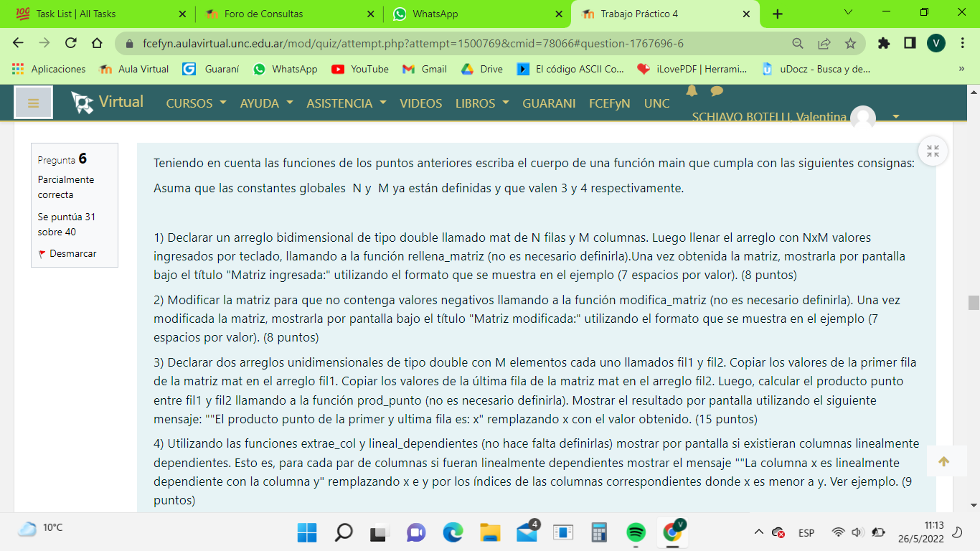Toggle the browser side panel
The height and width of the screenshot is (551, 980).
coord(910,44)
